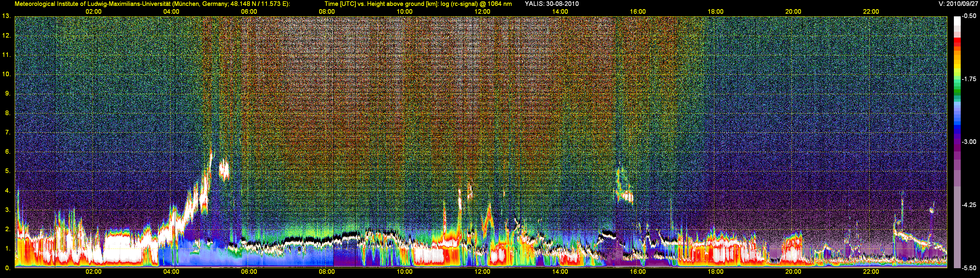The image size is (980, 278).
Task: Select the -4.25 color scale value
Action: pos(969,205)
